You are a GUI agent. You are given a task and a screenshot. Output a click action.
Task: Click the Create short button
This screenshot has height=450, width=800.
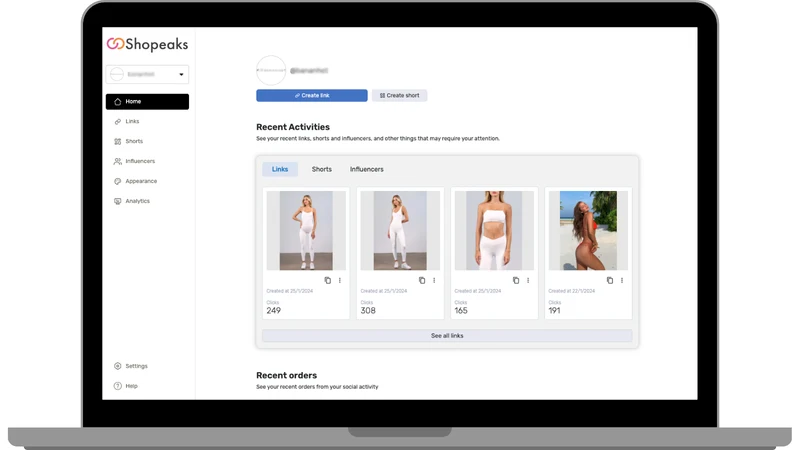[399, 95]
